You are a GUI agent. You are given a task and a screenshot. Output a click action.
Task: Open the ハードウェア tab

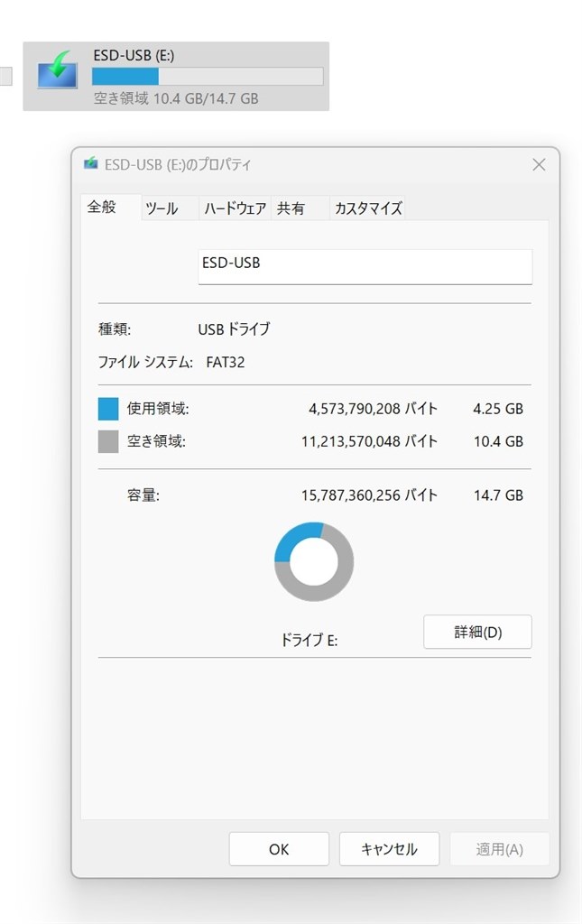coord(235,208)
